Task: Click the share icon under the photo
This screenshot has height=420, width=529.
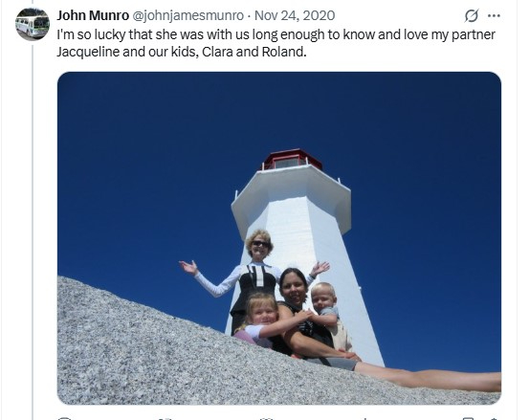Action: click(x=494, y=418)
